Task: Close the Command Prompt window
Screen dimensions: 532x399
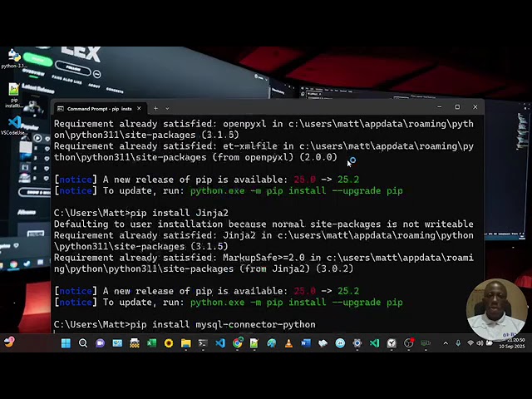Action: 475,107
